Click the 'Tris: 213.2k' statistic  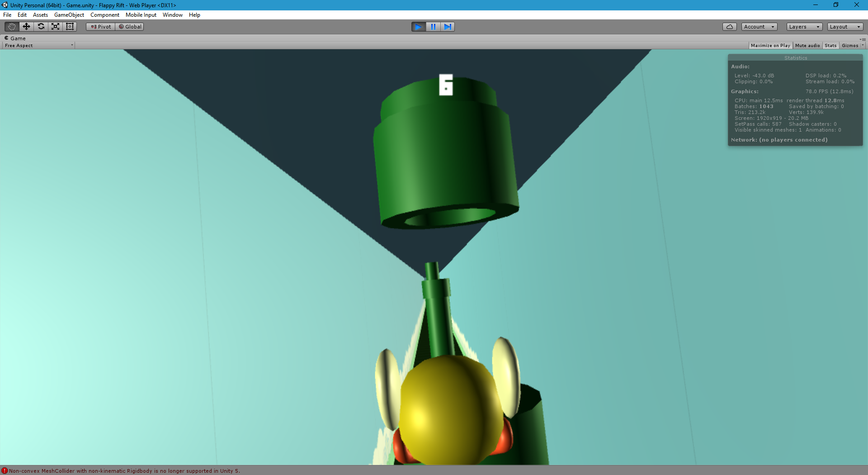tap(750, 112)
